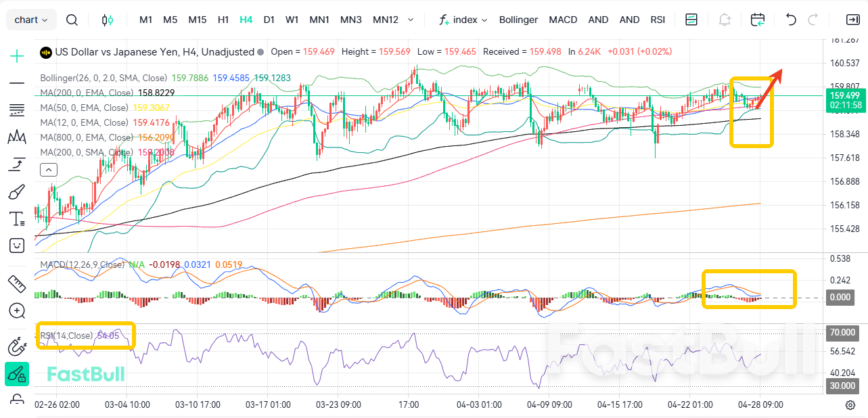Click the Bollinger value 159.7886 in legend

[190, 78]
